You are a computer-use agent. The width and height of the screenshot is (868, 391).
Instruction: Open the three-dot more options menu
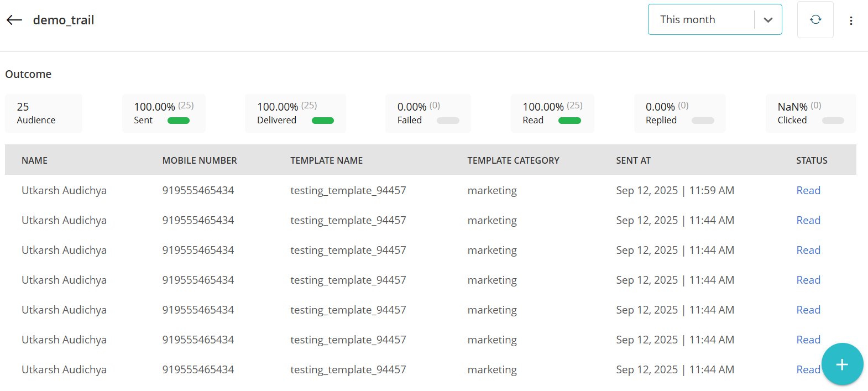[x=850, y=20]
